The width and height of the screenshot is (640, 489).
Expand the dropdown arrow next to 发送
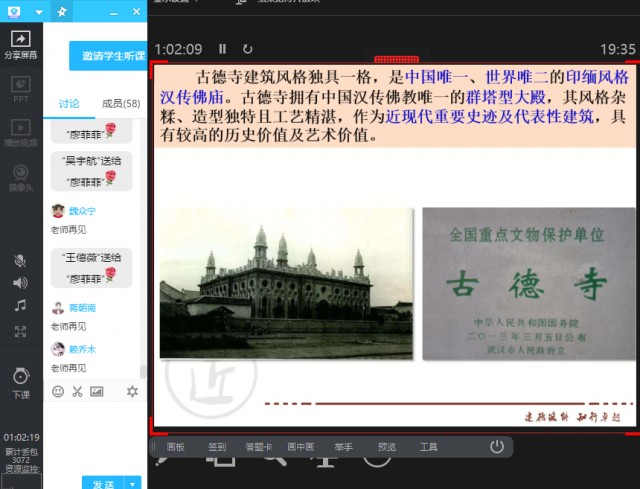134,483
